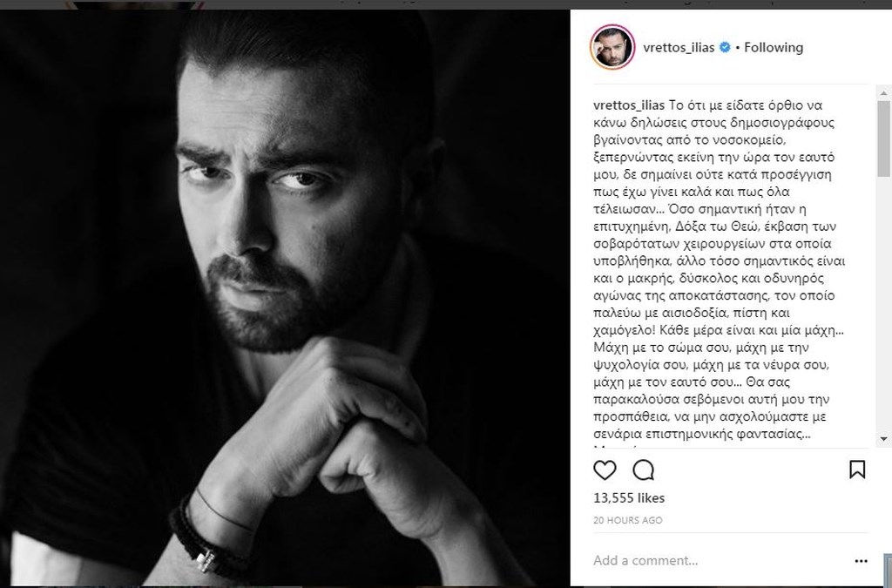
Task: Open vrettos_ilias username in the post header
Action: (679, 48)
